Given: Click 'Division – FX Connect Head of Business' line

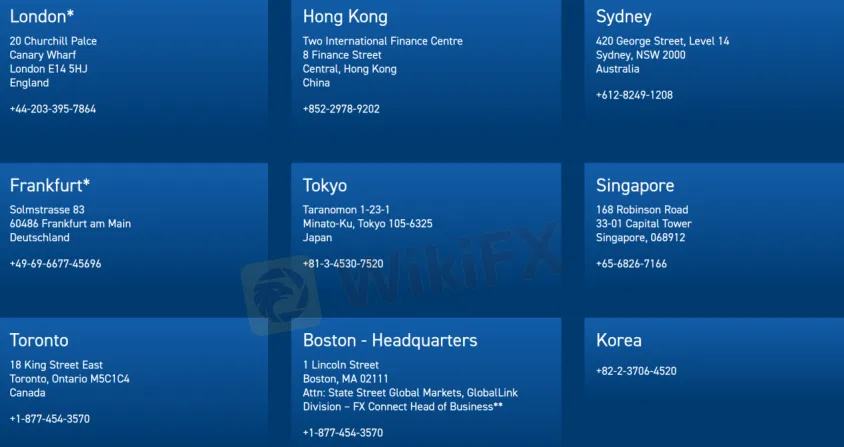Looking at the screenshot, I should click(403, 407).
